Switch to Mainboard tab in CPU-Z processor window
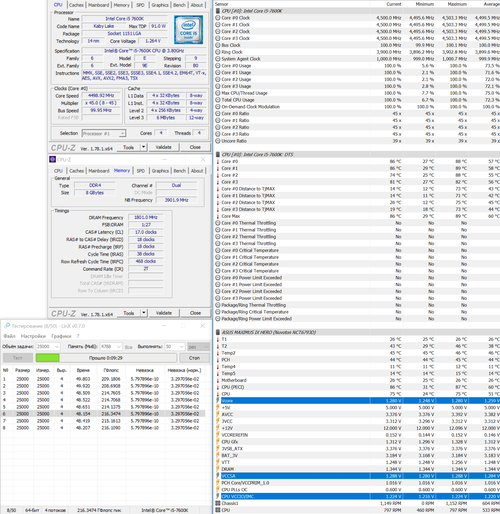 pos(99,5)
